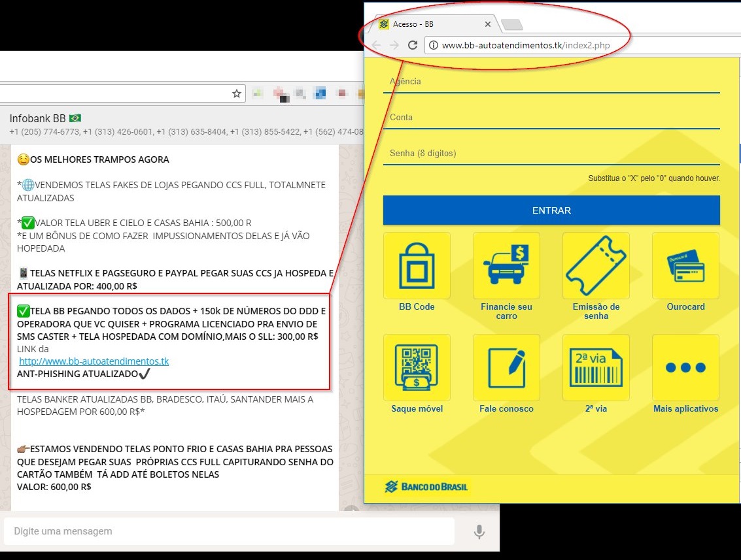Submit login with the ENTRAR button
The image size is (741, 560).
pyautogui.click(x=551, y=210)
